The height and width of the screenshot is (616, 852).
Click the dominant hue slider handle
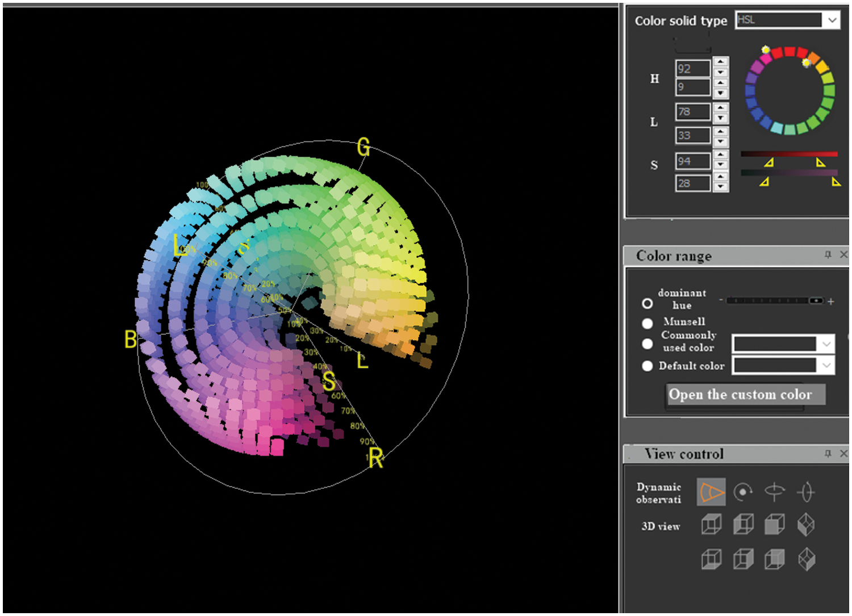[x=816, y=300]
